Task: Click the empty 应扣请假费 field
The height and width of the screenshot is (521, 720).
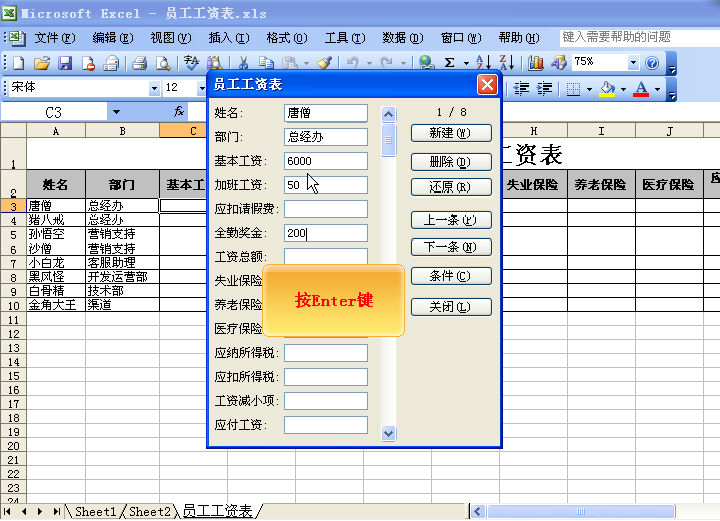Action: coord(326,209)
